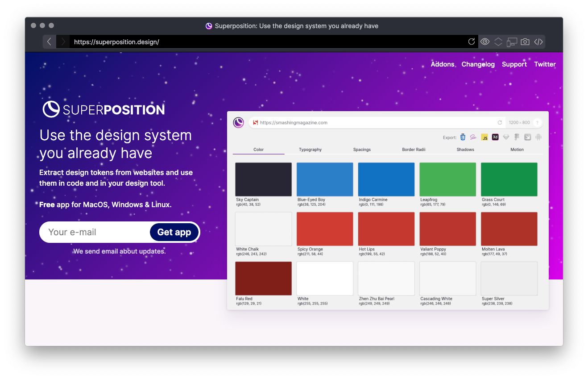588x379 pixels.
Task: Click the Super Silver swatch
Action: coord(509,279)
